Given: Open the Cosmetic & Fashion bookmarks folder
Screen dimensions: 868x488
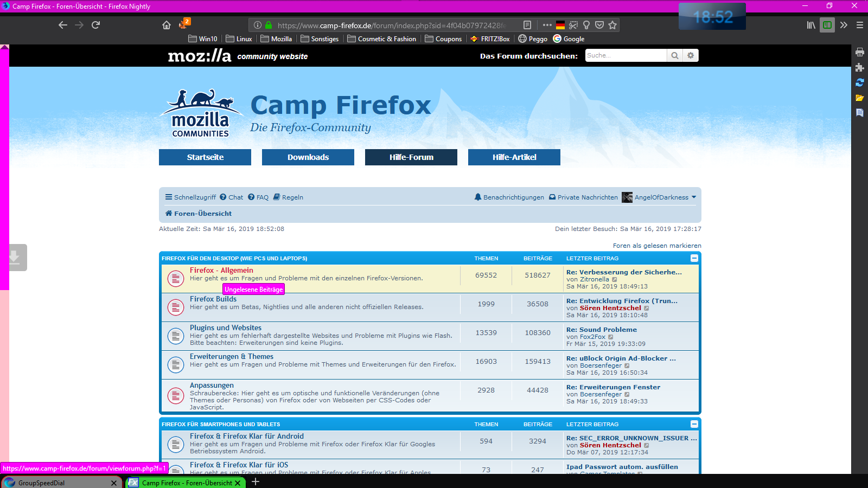Looking at the screenshot, I should (x=381, y=39).
